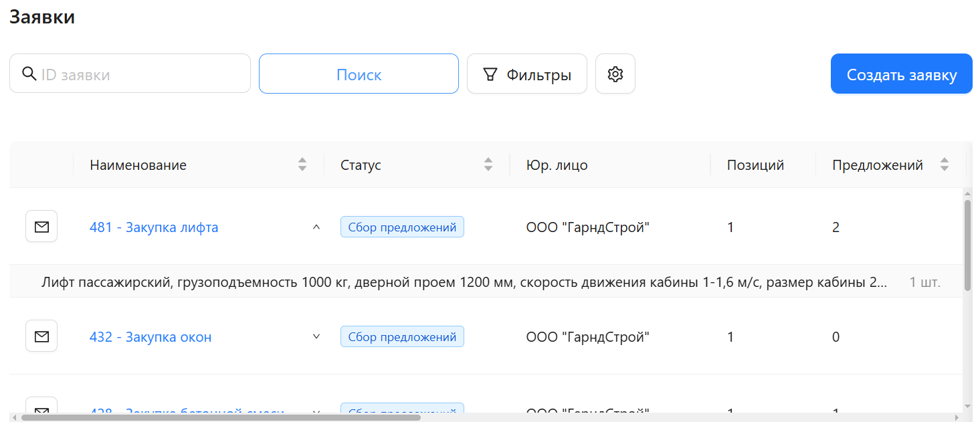Sort by Предложений column
980x426 pixels.
point(945,165)
